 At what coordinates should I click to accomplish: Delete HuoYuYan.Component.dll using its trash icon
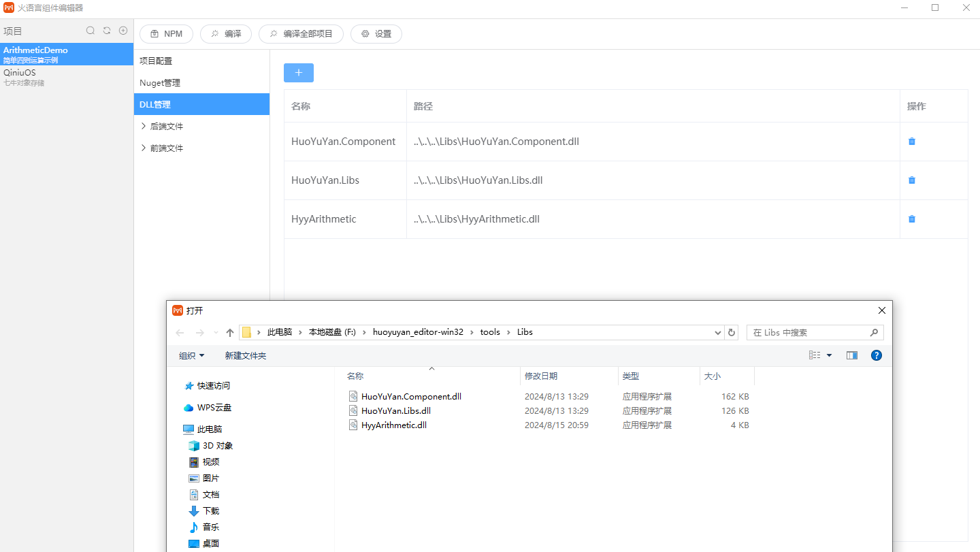click(912, 141)
